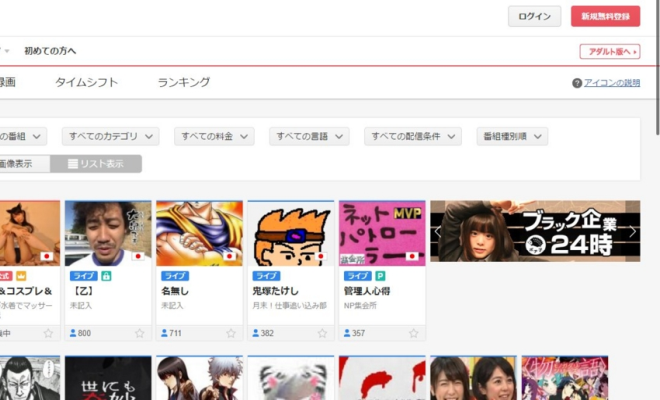Click the green lock badge on 【乙】 card

tap(107, 275)
